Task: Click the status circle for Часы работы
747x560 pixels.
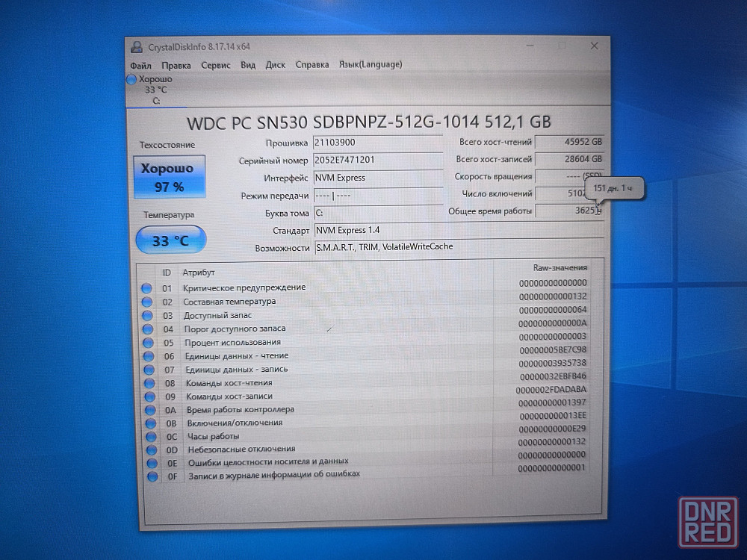Action: [152, 437]
